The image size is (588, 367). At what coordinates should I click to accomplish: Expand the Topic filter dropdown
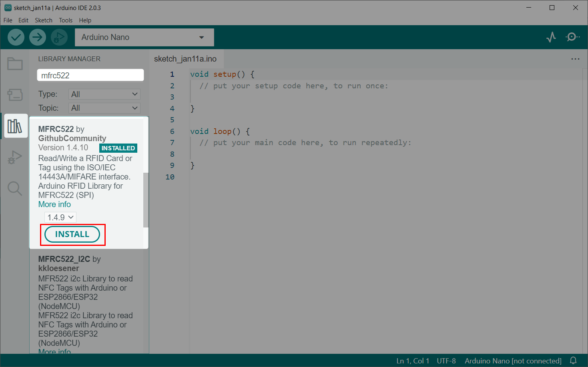pos(104,108)
